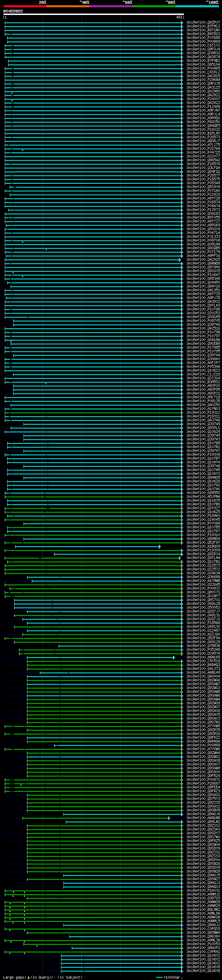Screen dimensions: 222x980
Task: Click the red ~20% color scale segment
Action: tap(25, 6)
